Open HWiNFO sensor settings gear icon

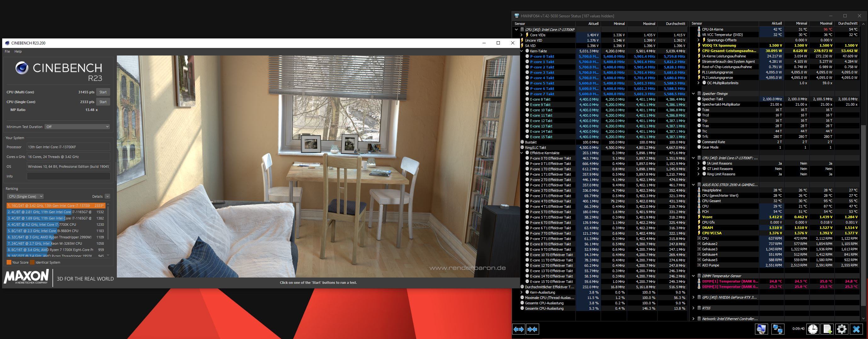(842, 329)
